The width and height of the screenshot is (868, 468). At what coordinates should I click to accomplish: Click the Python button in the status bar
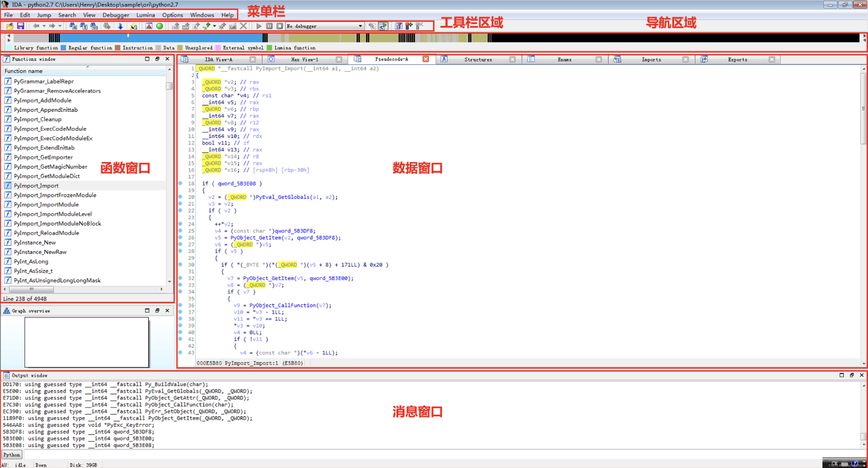[x=11, y=454]
